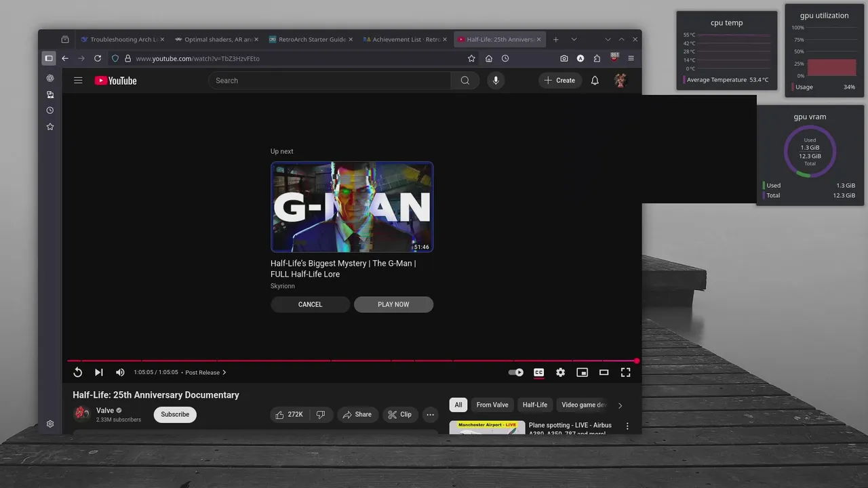Open the extensions puzzle icon
This screenshot has height=488, width=868.
coord(597,58)
